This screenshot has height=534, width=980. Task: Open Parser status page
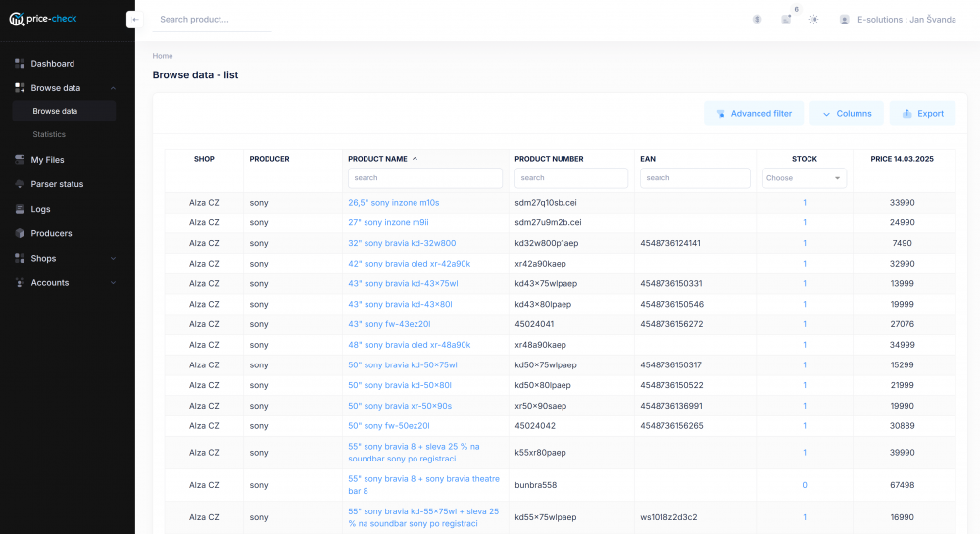click(x=57, y=184)
